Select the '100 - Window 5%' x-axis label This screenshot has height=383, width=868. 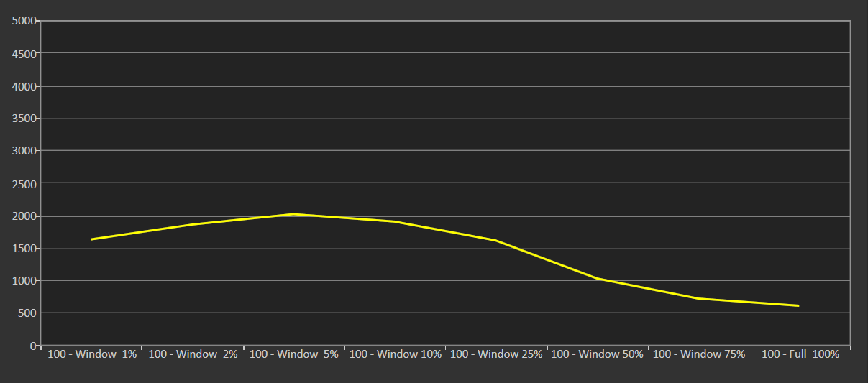point(293,354)
